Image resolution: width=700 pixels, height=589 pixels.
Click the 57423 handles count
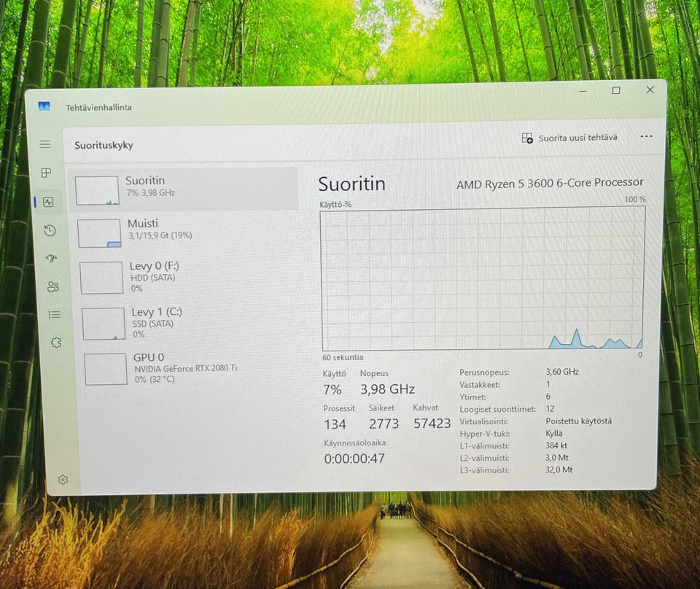432,423
